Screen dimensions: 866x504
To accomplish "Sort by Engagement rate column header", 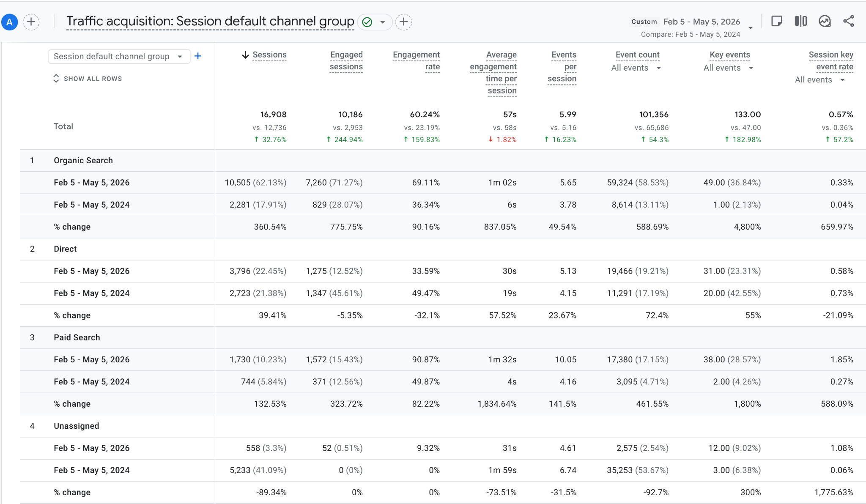I will click(x=416, y=60).
